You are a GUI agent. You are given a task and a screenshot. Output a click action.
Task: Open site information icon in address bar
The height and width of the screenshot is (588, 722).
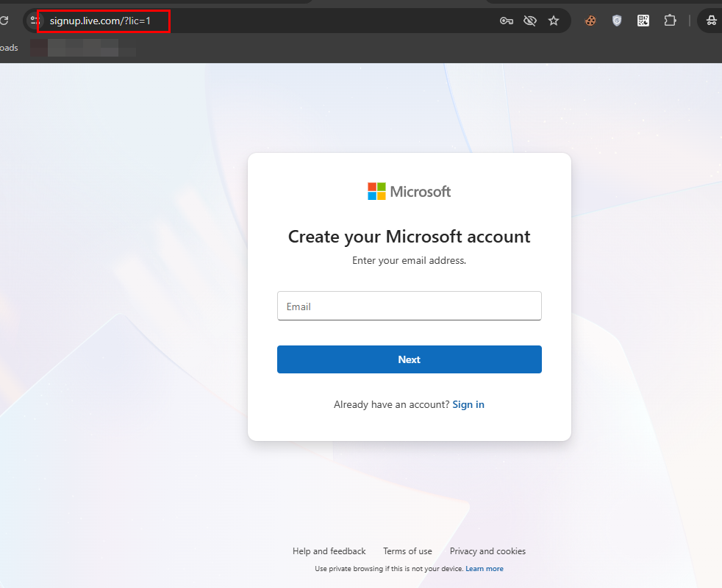[x=33, y=21]
